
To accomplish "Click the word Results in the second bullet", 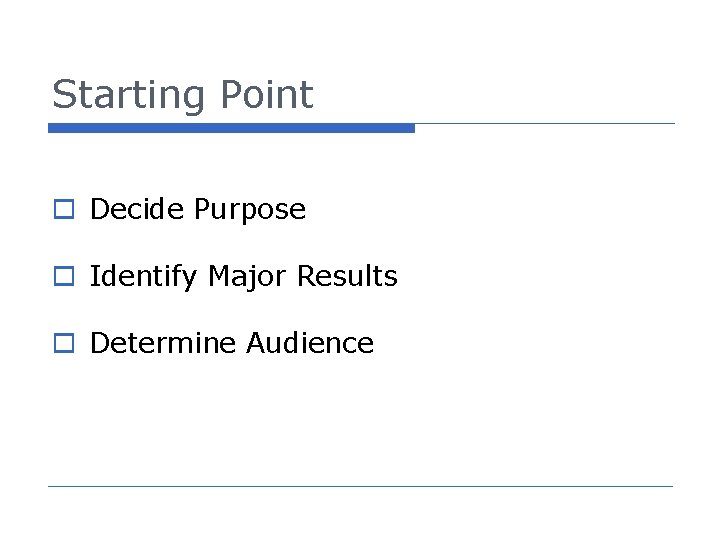I will pos(348,276).
